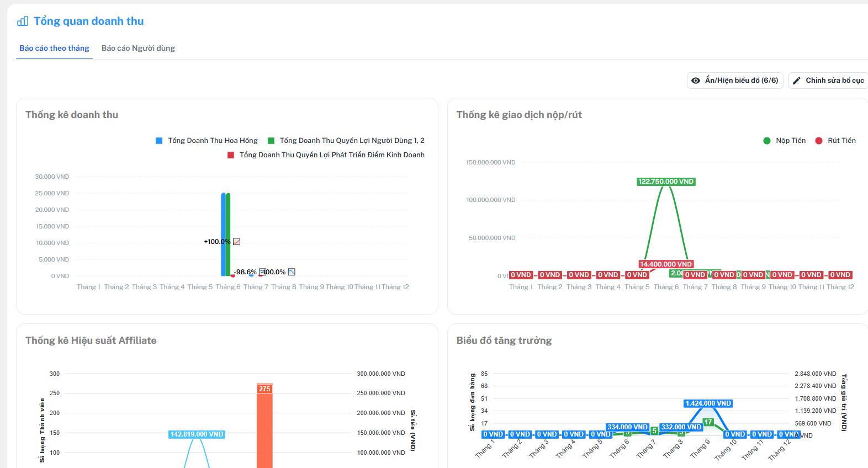
Task: Open the Ẩn/Hiện biểu đồ (6/6) menu
Action: (x=735, y=81)
